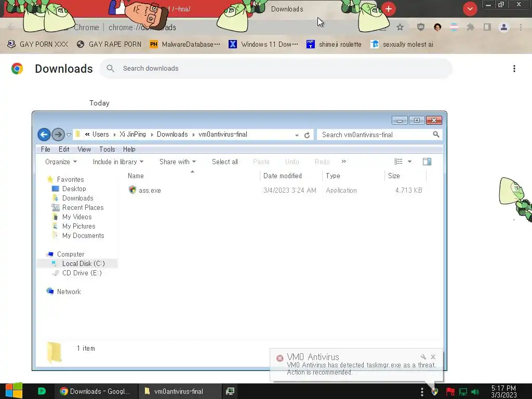Open Chrome's three-dot main menu

click(521, 27)
